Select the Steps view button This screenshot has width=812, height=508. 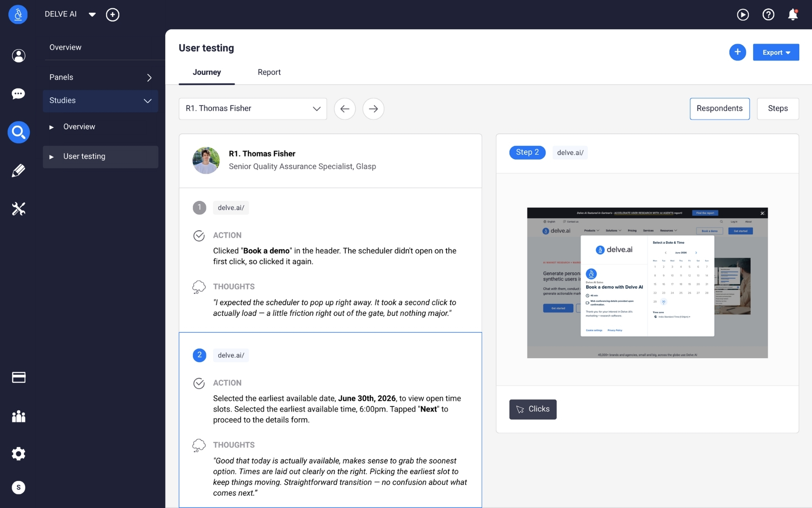[x=777, y=109]
